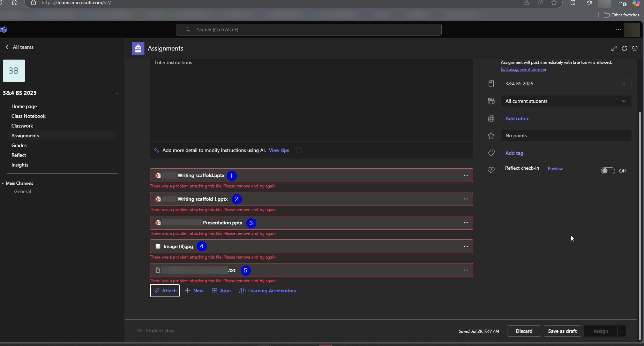644x346 pixels.
Task: Open Reflect in team sidebar
Action: (19, 155)
